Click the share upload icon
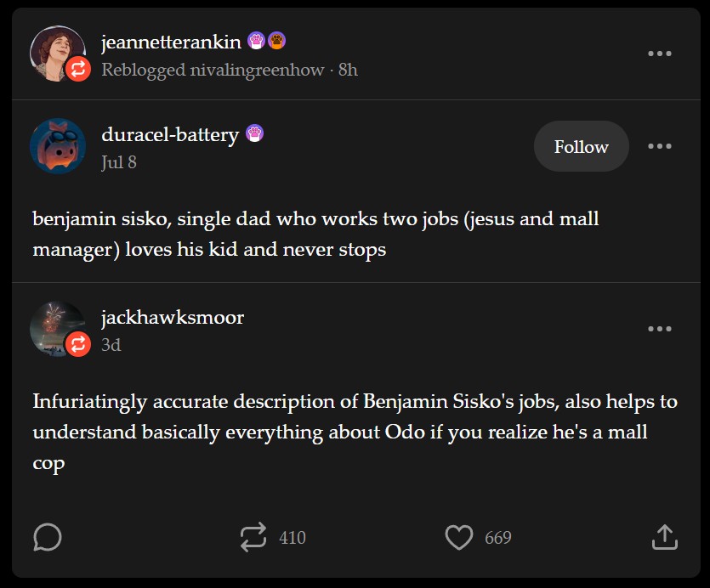This screenshot has width=710, height=588. point(664,537)
